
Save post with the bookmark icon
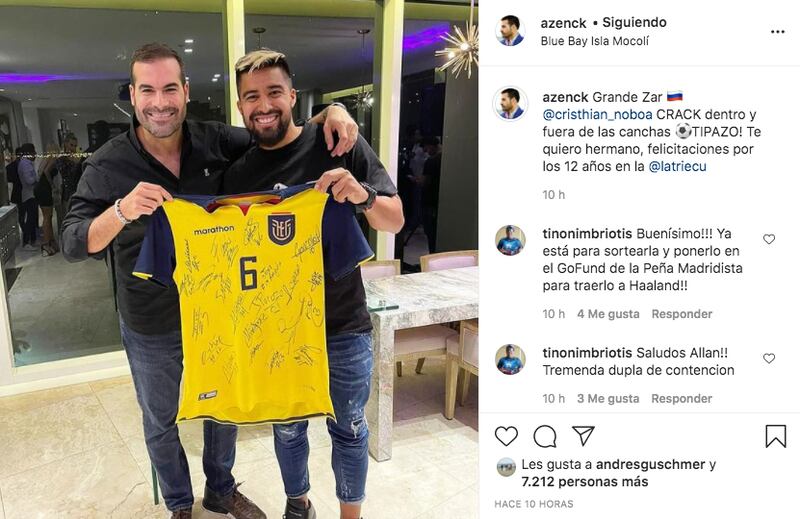tap(776, 437)
